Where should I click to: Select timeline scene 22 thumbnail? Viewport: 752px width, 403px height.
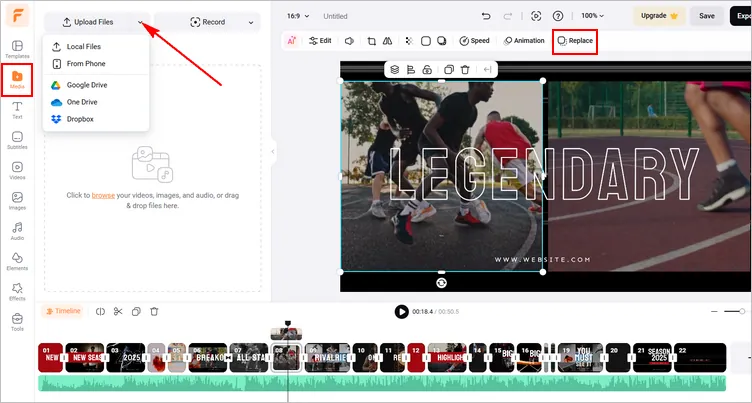click(700, 357)
